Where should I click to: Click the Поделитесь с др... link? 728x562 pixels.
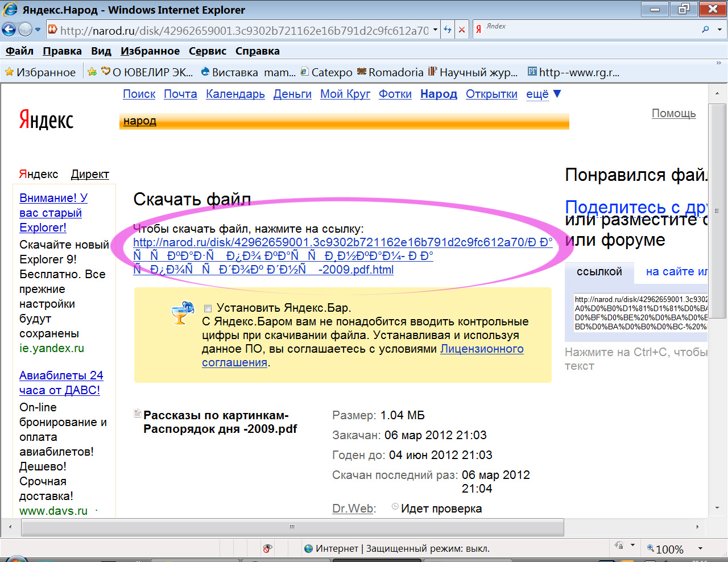[x=636, y=207]
